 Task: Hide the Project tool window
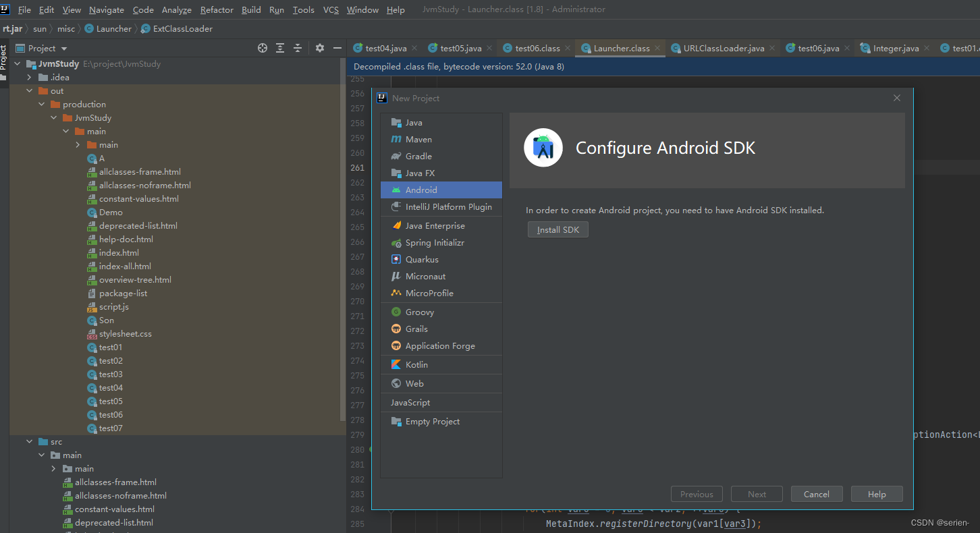(337, 48)
